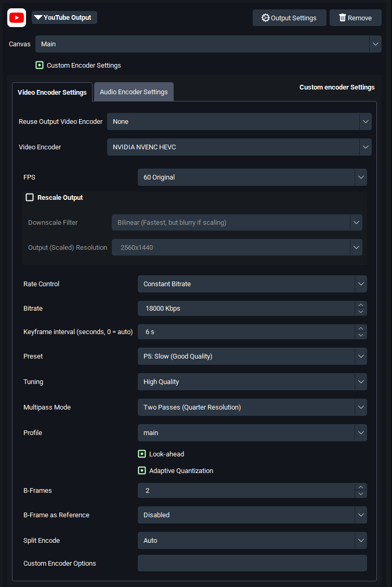Open the Rate Control dropdown

pyautogui.click(x=252, y=284)
